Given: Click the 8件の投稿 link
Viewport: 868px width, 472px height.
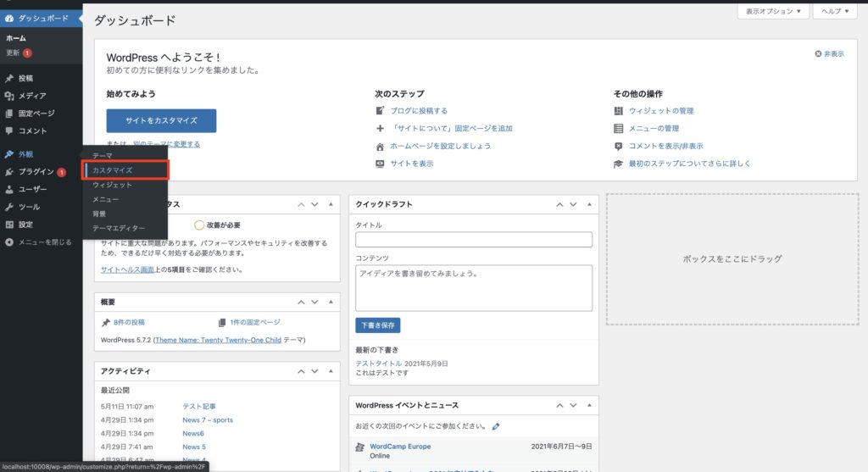Looking at the screenshot, I should click(x=129, y=322).
